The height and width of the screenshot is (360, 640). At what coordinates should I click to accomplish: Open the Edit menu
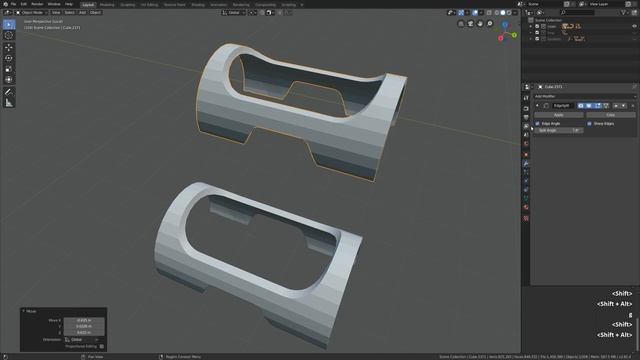(x=23, y=4)
